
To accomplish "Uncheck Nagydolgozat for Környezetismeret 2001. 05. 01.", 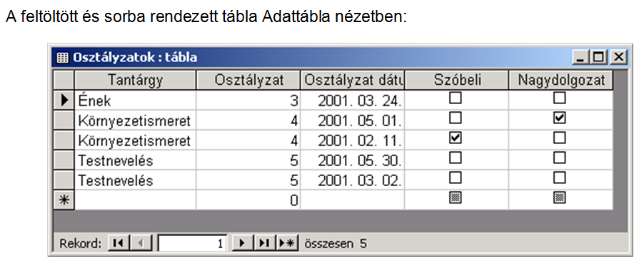I will 559,118.
